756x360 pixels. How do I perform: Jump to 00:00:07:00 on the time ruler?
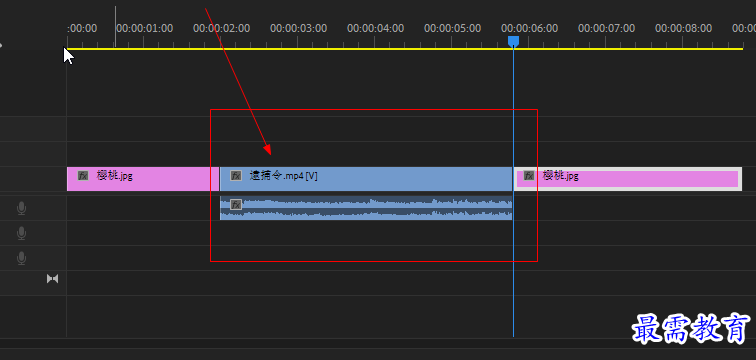[607, 28]
